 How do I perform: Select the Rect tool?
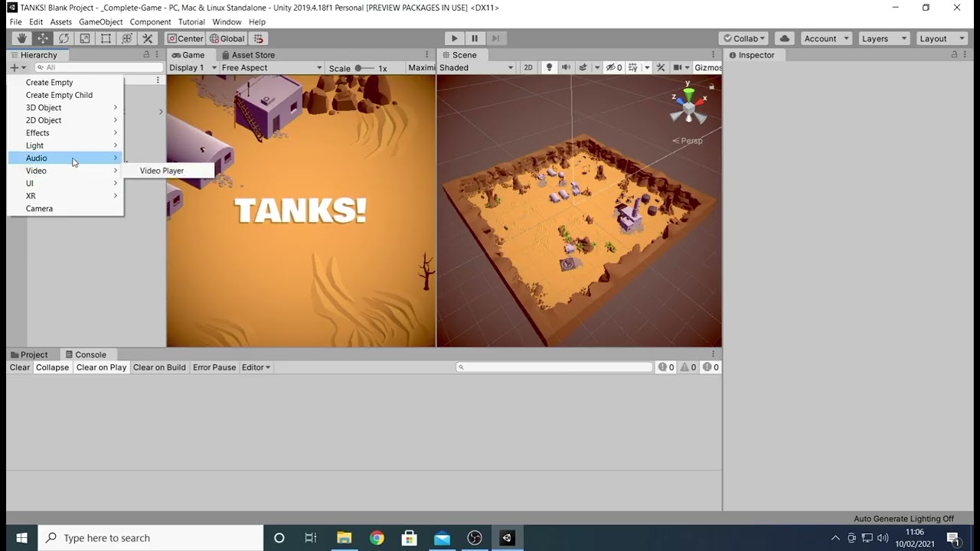coord(106,38)
